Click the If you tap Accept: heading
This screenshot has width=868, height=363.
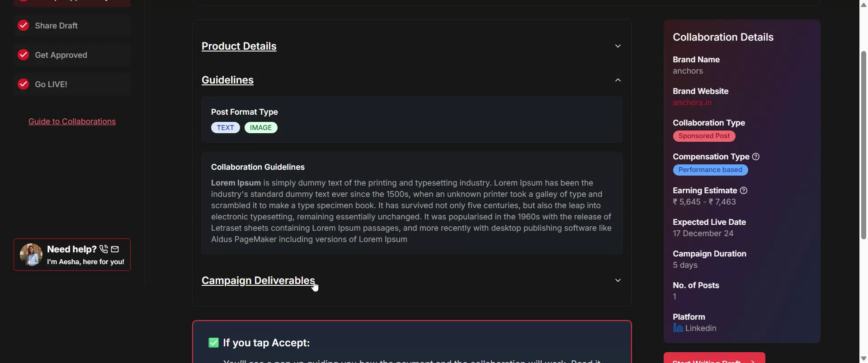(x=266, y=343)
